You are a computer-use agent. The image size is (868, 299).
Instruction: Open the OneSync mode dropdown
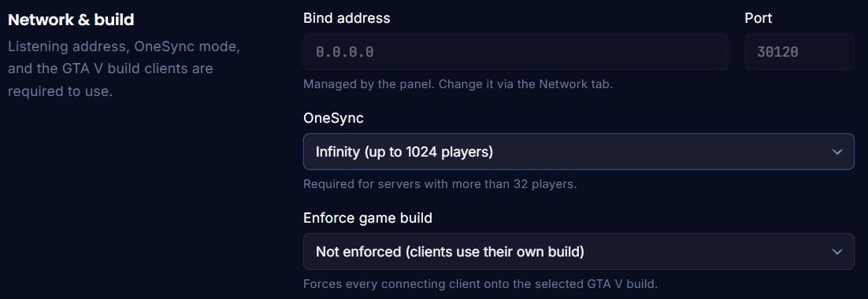point(578,151)
